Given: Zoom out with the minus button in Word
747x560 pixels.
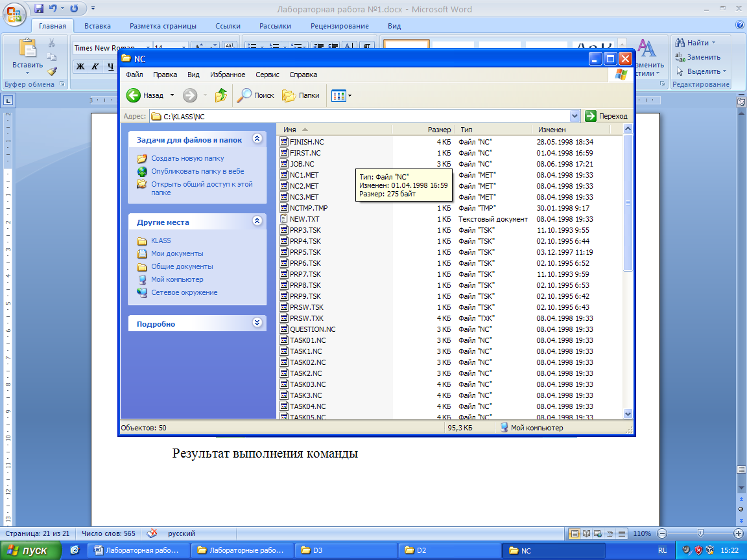Looking at the screenshot, I should click(x=662, y=534).
